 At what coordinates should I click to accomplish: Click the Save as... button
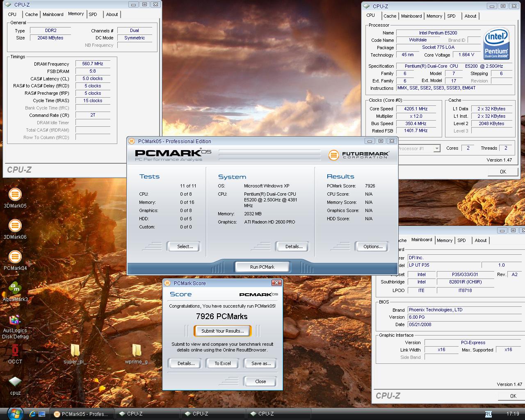tap(261, 363)
